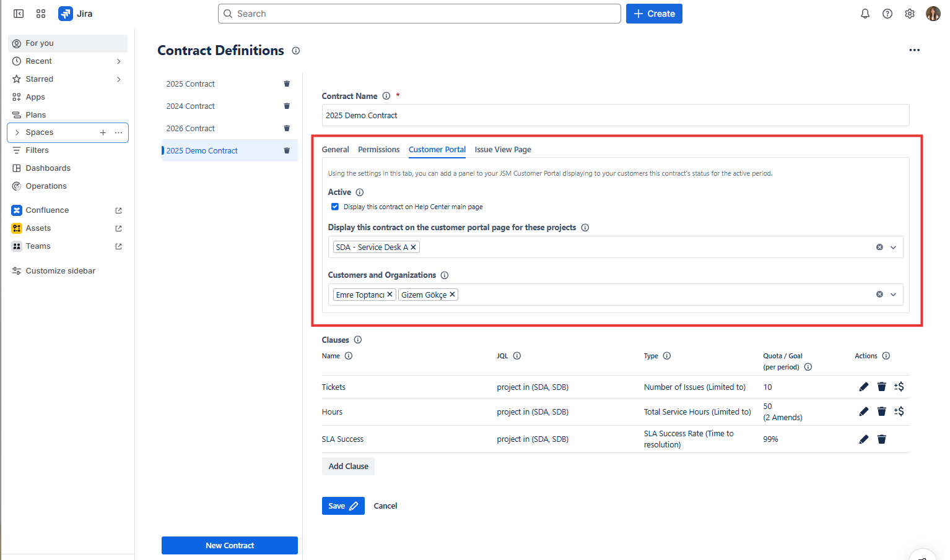This screenshot has height=560, width=950.
Task: Edit the Tickets clause with pencil icon
Action: click(864, 387)
